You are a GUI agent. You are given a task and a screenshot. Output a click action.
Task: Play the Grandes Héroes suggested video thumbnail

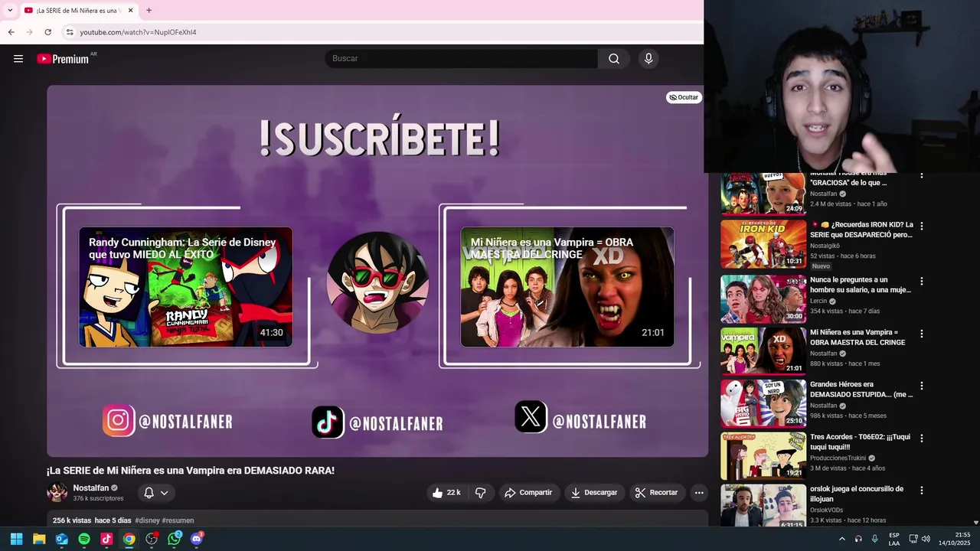(763, 403)
